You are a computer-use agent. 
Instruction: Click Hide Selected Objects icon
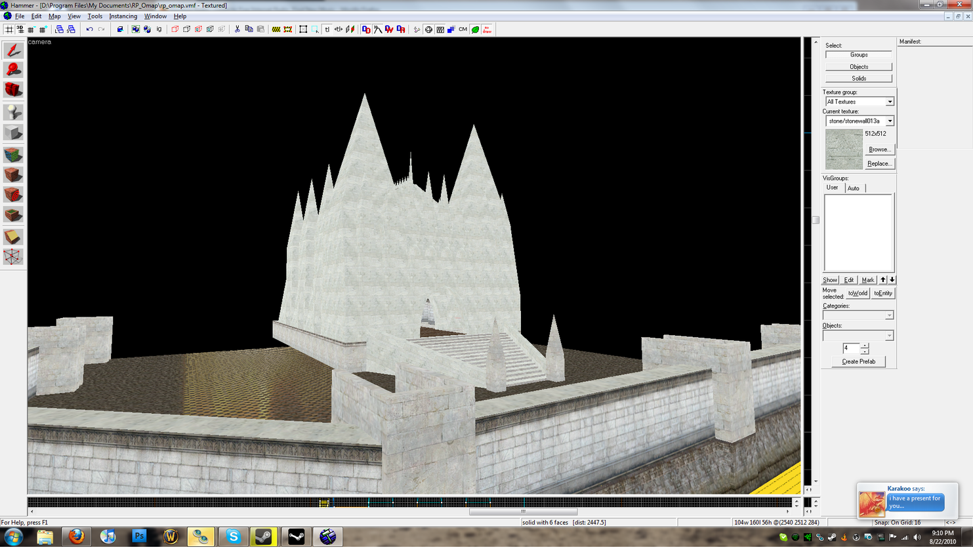(175, 30)
